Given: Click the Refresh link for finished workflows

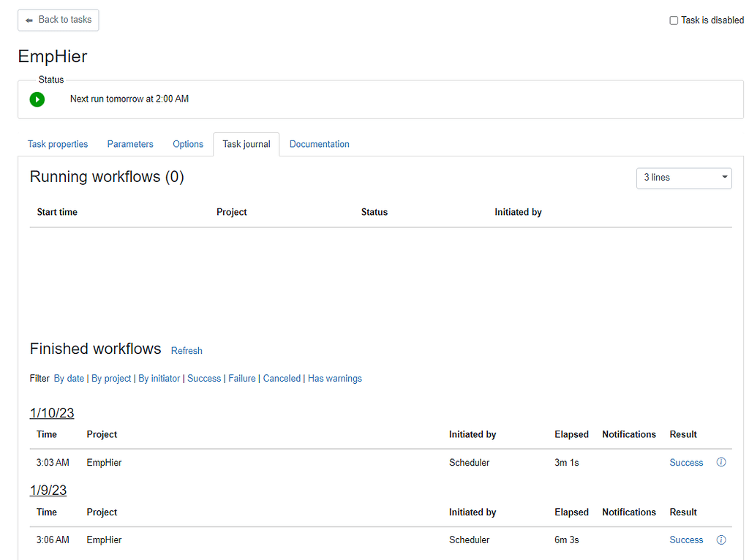Looking at the screenshot, I should pos(187,351).
